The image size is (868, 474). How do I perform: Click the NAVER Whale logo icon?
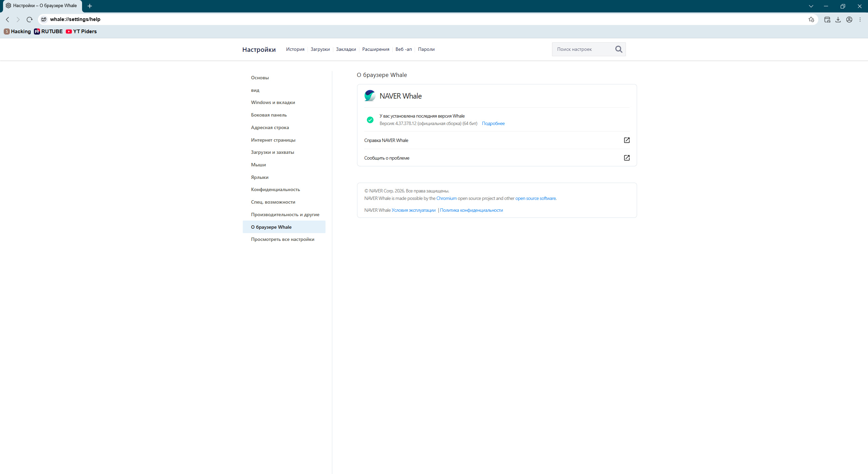[x=370, y=96]
